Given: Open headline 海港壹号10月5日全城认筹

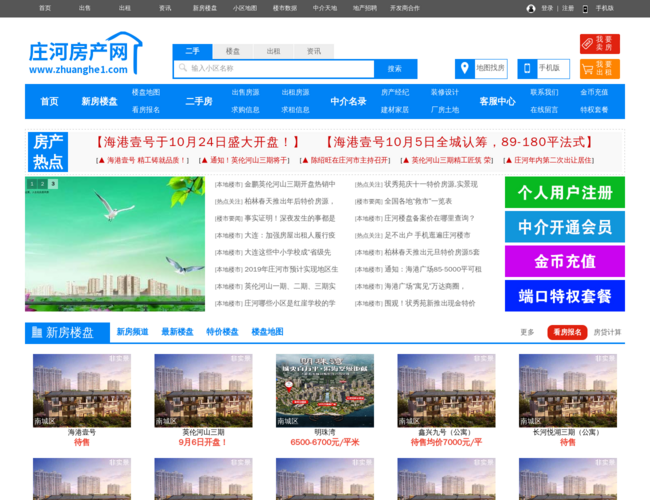Looking at the screenshot, I should click(x=460, y=142).
